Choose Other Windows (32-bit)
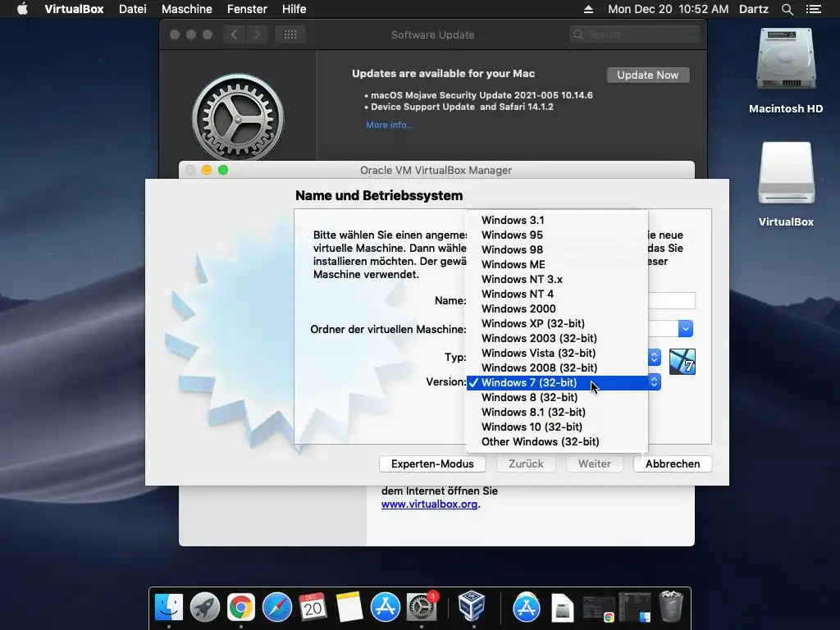Screen dimensions: 840x630 click(x=557, y=441)
